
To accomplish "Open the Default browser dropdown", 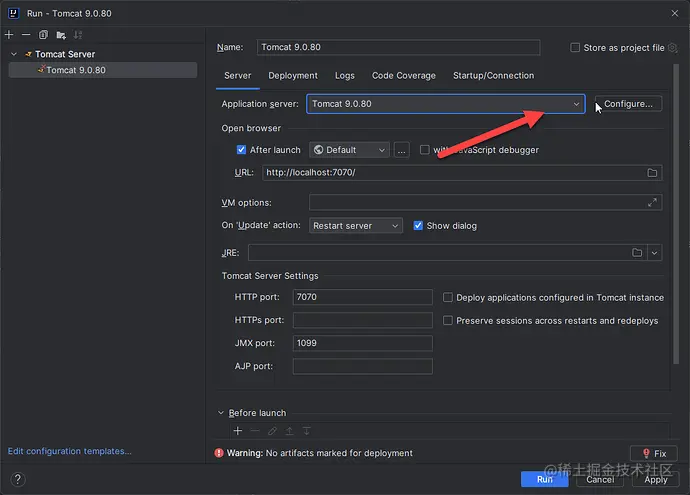I will click(349, 150).
